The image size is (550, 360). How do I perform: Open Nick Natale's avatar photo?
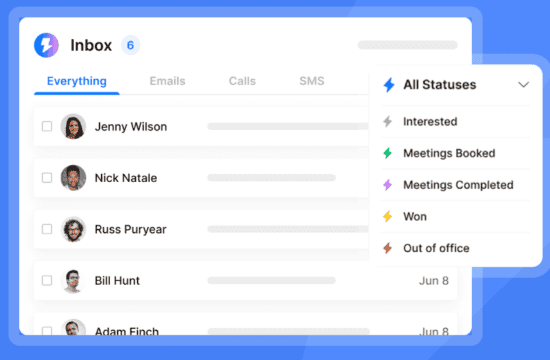(x=73, y=178)
